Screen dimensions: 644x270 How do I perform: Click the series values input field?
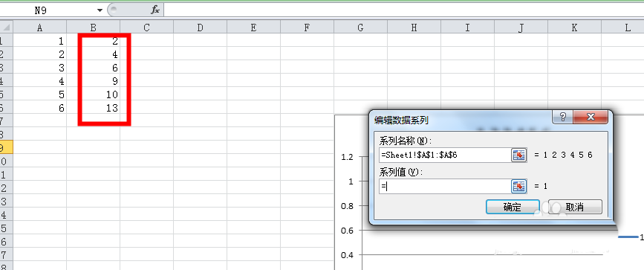(x=444, y=187)
